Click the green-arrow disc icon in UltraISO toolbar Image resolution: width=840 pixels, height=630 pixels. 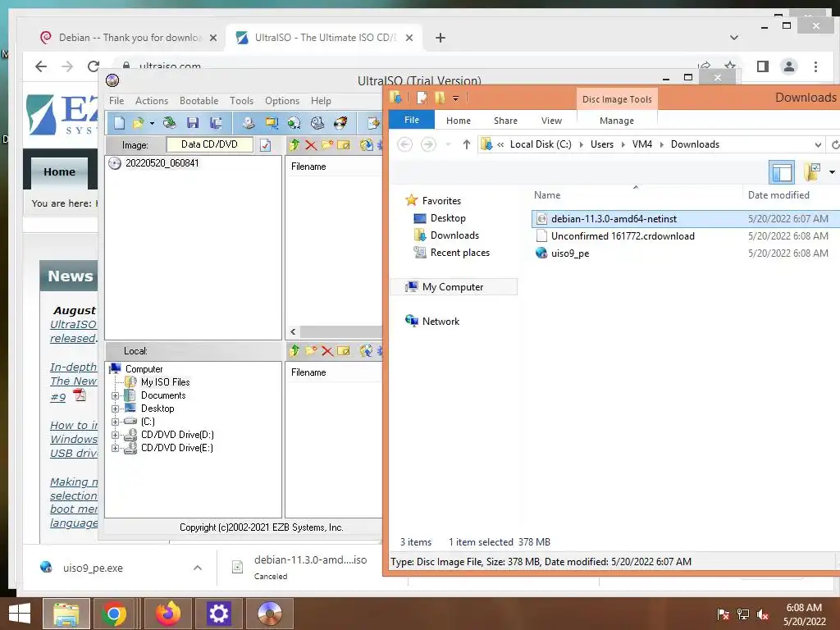(x=169, y=123)
